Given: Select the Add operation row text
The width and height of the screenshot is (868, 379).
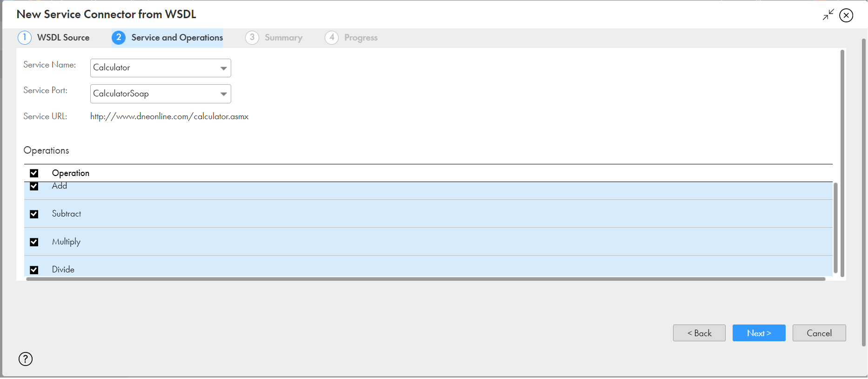Looking at the screenshot, I should [x=60, y=186].
